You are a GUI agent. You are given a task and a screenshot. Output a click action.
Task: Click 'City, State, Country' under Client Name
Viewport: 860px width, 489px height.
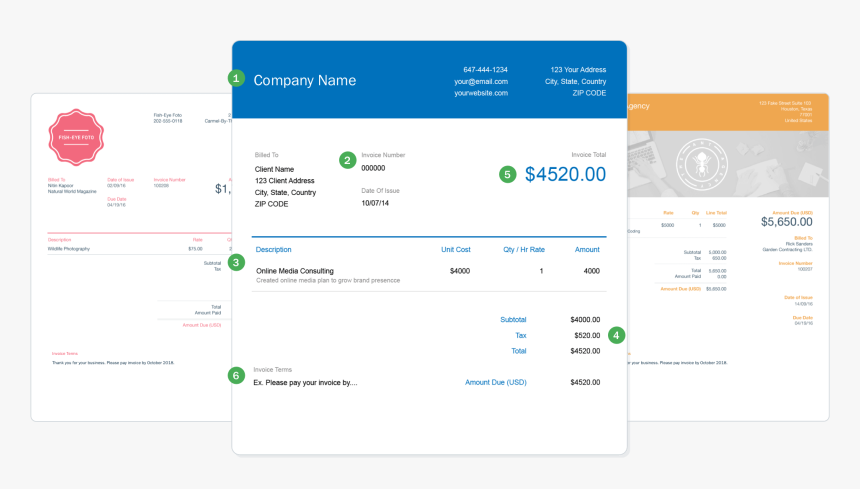point(285,192)
